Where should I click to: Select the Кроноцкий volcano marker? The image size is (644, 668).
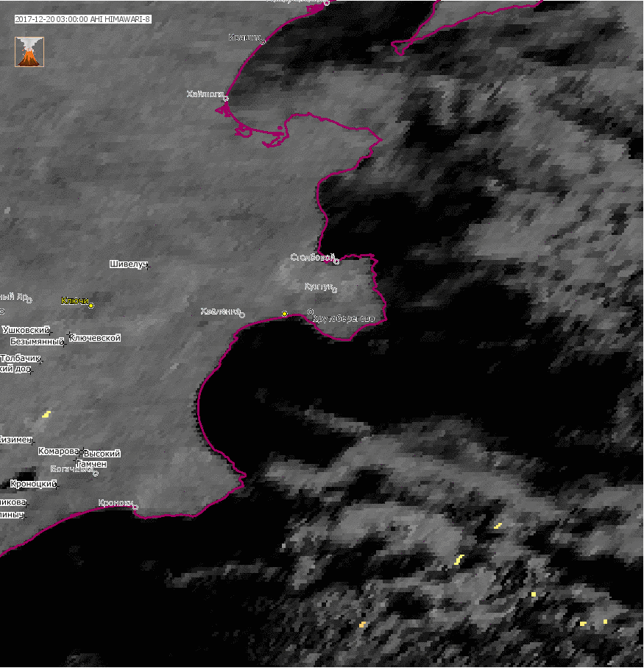[x=56, y=485]
